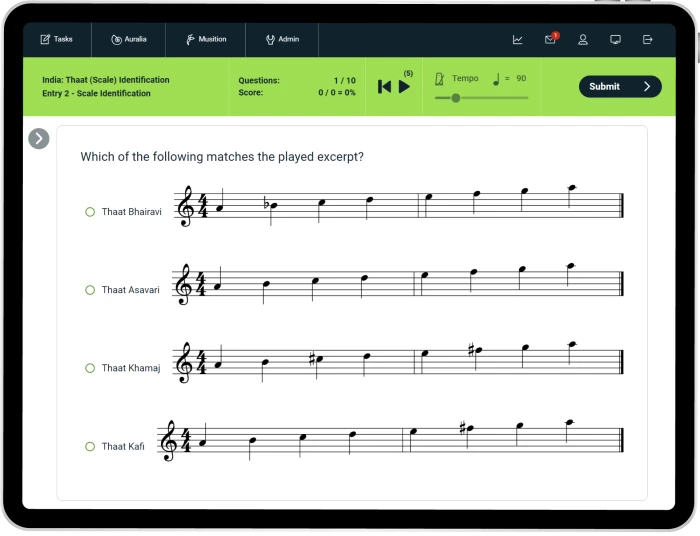Select the Thaat Kafi radio button
Viewport: 700px width, 536px height.
(90, 446)
